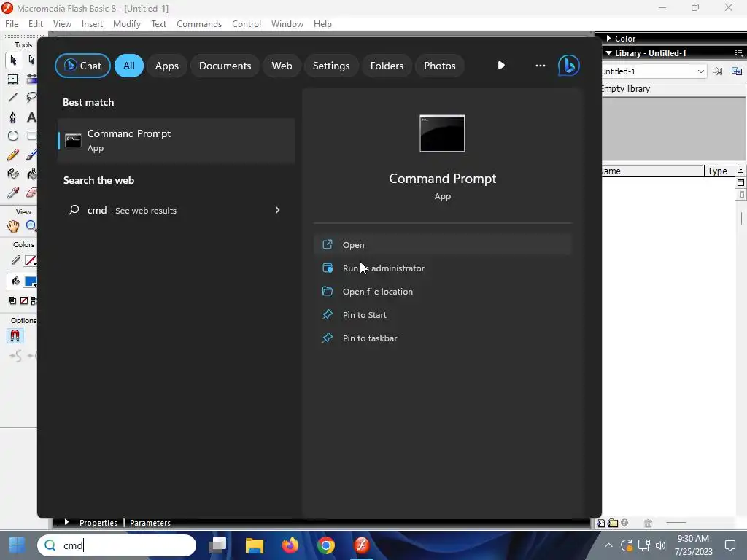The image size is (747, 560).
Task: Click the library Delete trash icon
Action: [x=648, y=524]
